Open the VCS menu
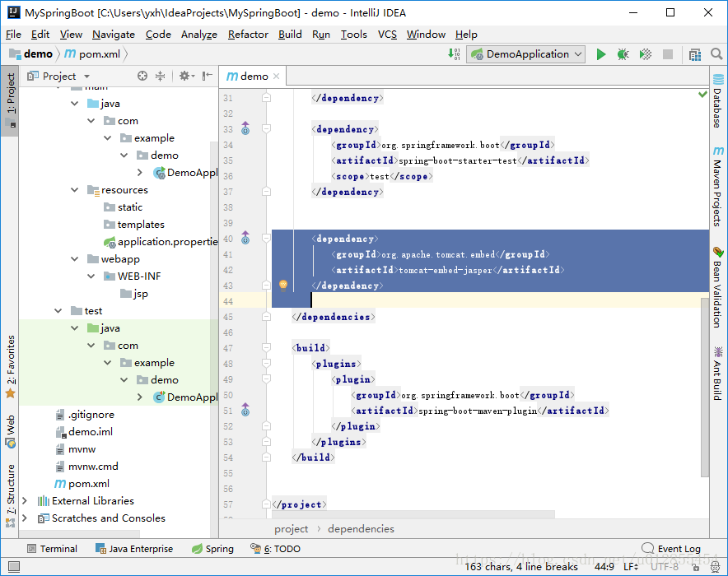Screen dimensions: 728x576 click(387, 35)
